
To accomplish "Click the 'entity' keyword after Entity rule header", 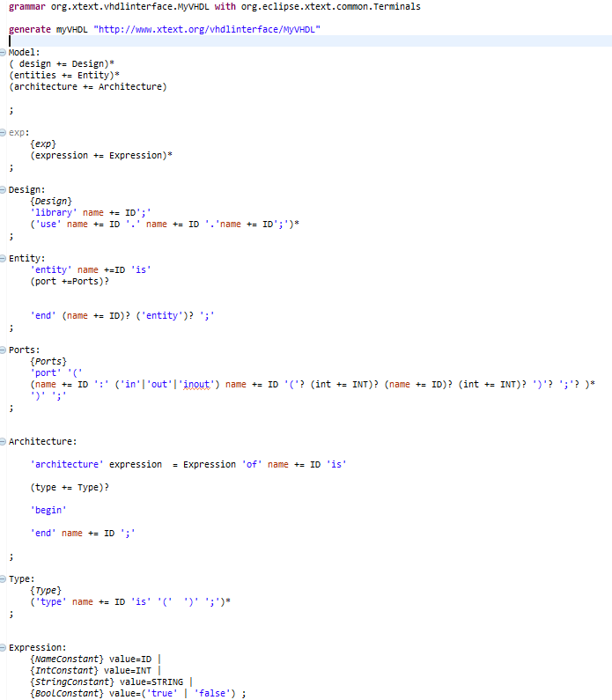I will (x=51, y=269).
